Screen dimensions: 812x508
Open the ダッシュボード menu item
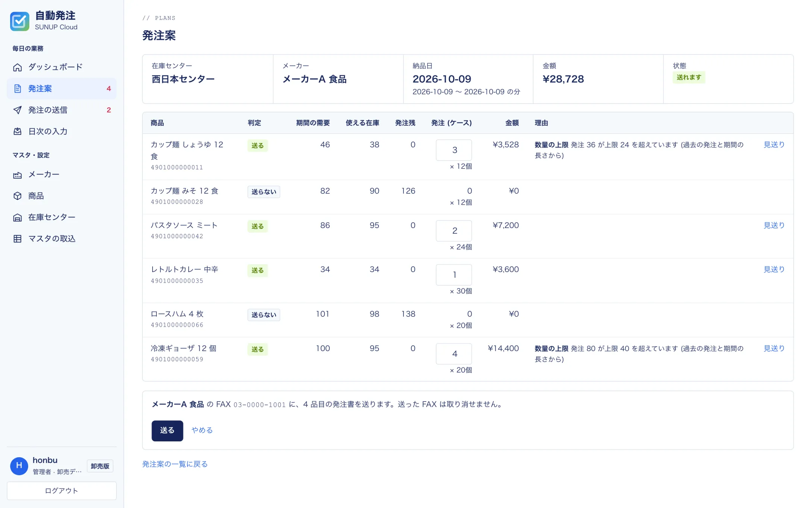coord(62,67)
